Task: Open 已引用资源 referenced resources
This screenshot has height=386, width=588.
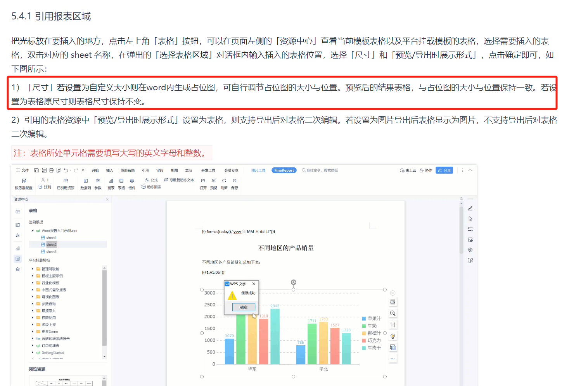Action: [66, 184]
